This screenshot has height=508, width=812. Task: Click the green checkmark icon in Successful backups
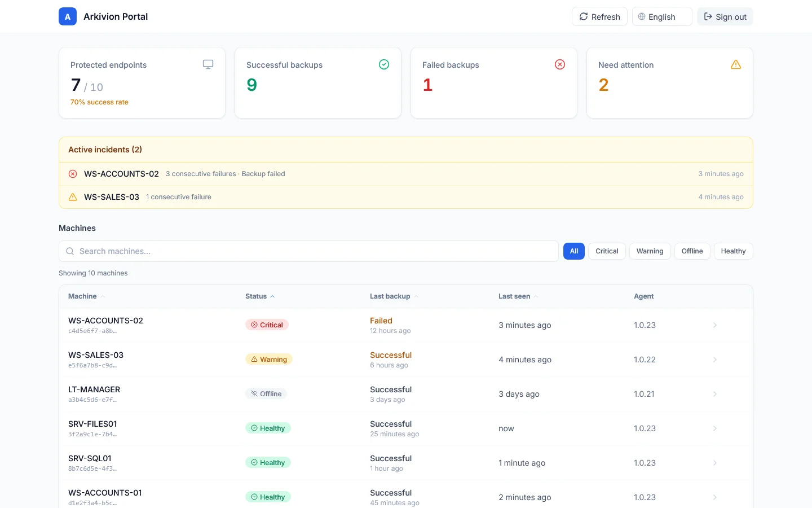384,64
